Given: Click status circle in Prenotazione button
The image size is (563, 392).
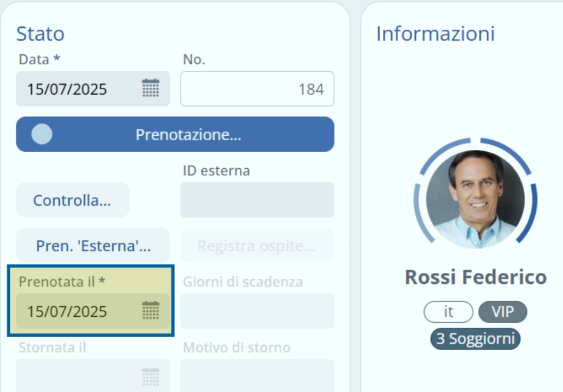Looking at the screenshot, I should 42,134.
